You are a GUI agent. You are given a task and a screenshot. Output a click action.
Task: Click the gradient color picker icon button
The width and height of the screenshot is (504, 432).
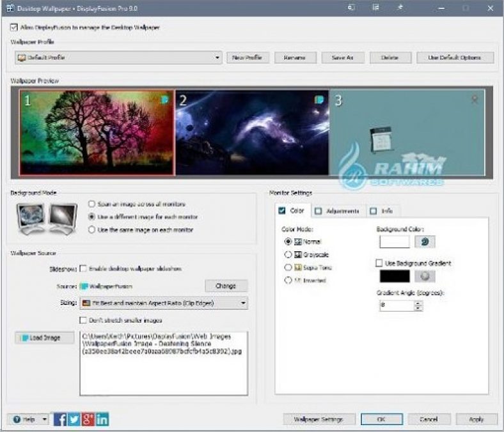(x=425, y=276)
